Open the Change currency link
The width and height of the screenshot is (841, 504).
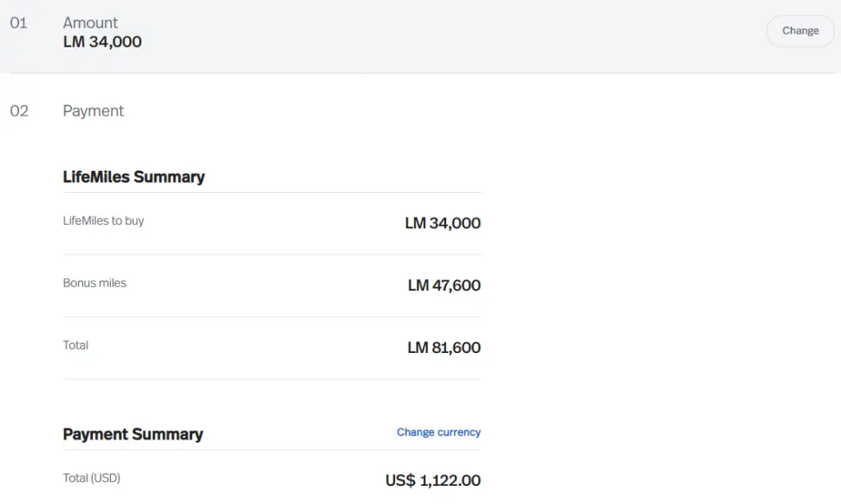tap(439, 433)
